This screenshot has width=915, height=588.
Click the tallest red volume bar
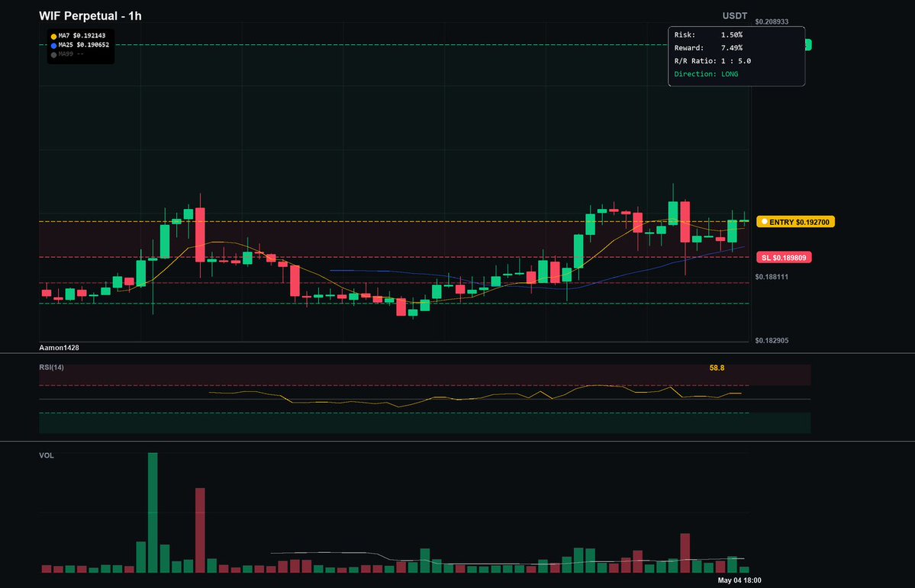200,530
